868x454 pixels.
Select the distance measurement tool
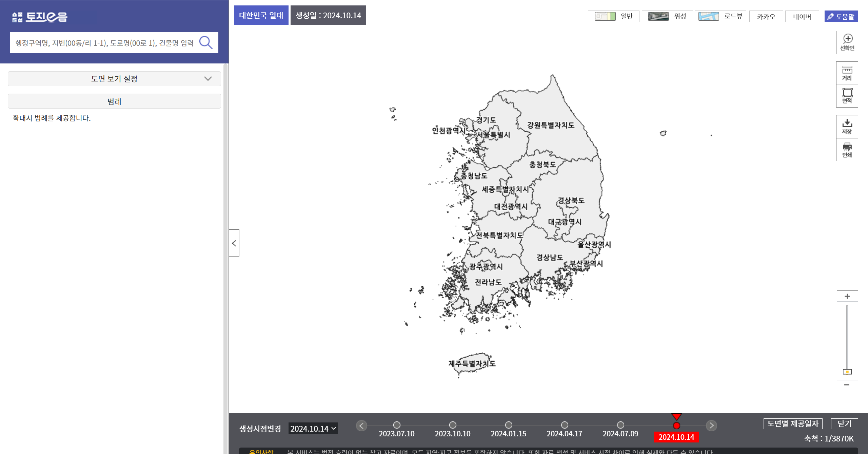(847, 73)
